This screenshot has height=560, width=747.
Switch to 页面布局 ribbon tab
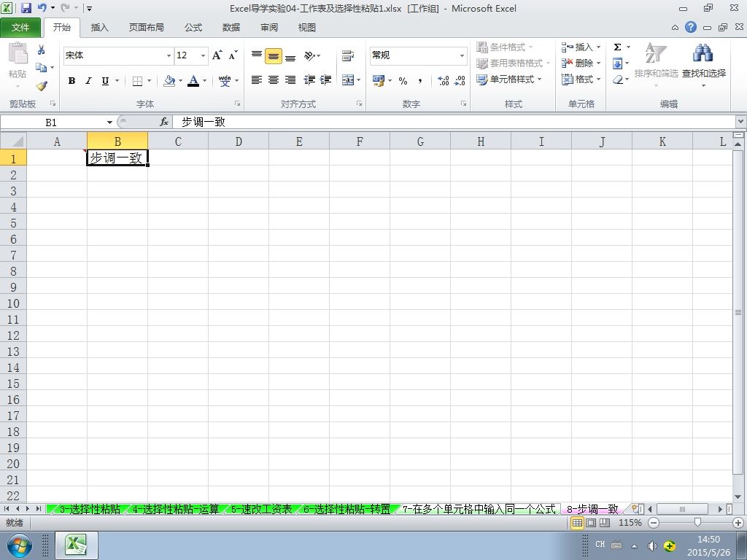pyautogui.click(x=146, y=28)
